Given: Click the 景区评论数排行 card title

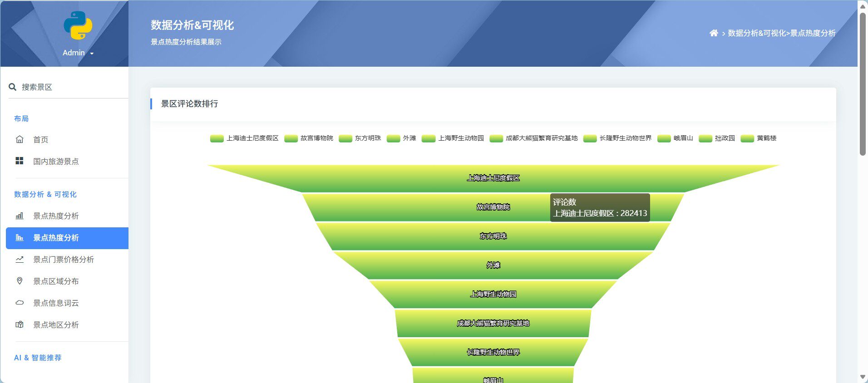Looking at the screenshot, I should click(x=190, y=103).
